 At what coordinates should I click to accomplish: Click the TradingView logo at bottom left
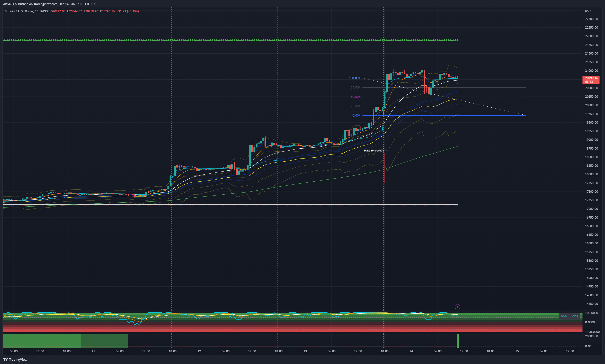click(x=15, y=360)
